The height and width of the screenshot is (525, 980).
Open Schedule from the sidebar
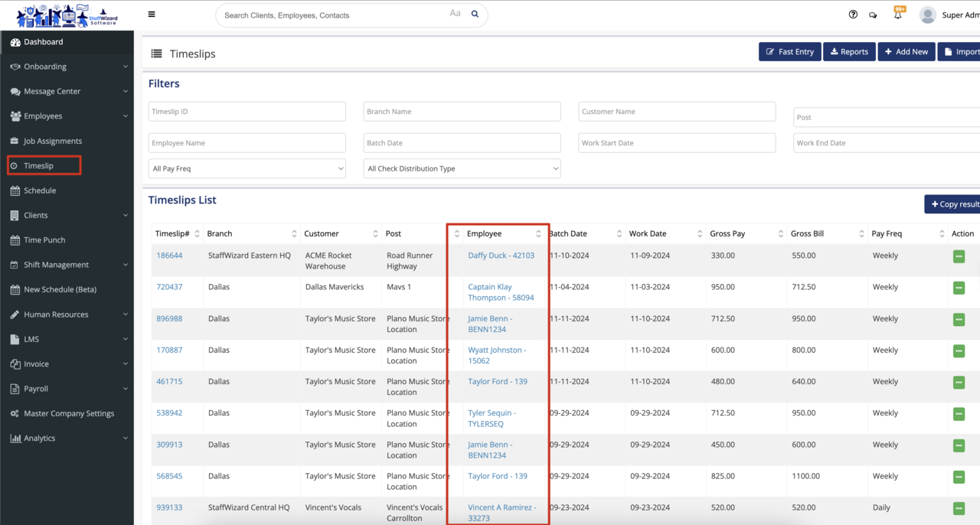coord(40,191)
